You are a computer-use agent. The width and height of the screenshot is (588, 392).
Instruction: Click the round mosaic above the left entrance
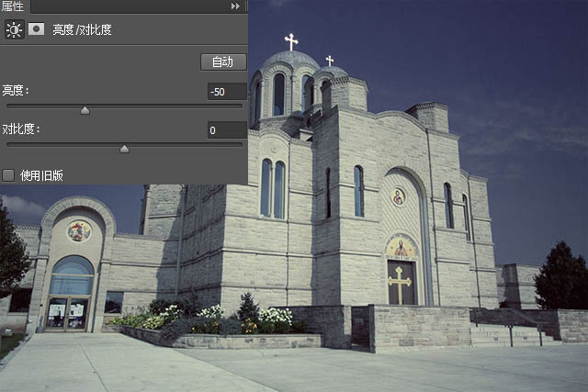click(79, 230)
